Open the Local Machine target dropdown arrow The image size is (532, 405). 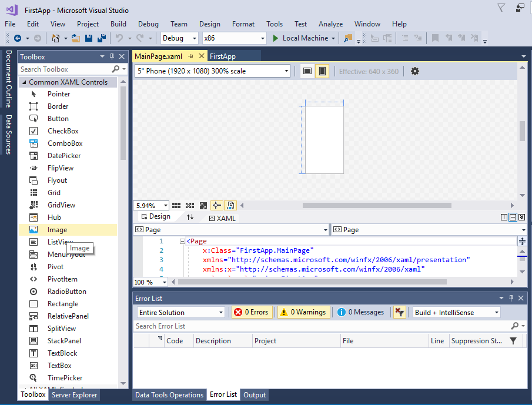click(333, 38)
